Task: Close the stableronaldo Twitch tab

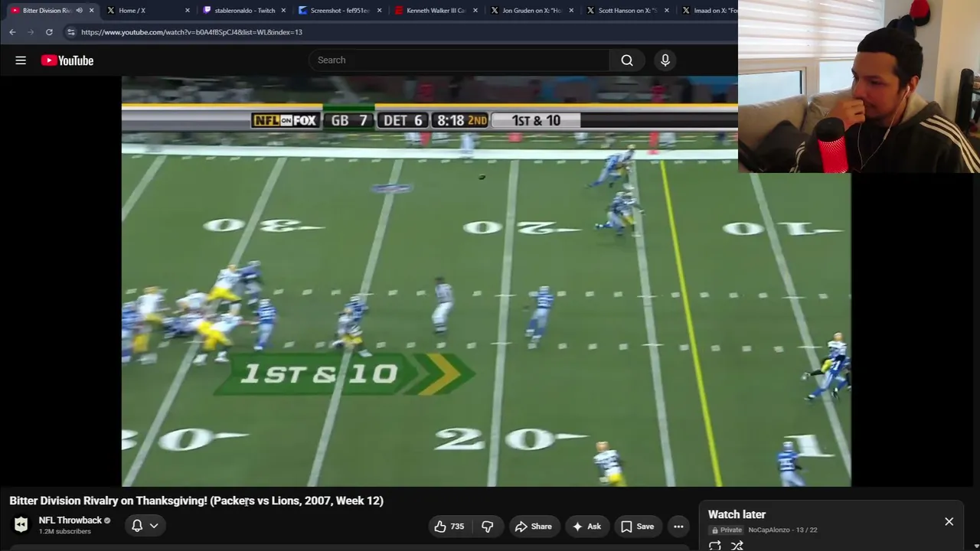Action: (283, 11)
